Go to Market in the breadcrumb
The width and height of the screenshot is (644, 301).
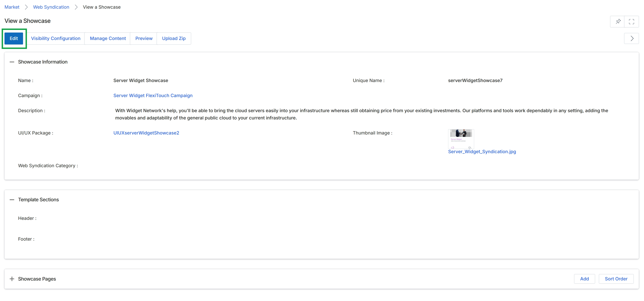click(x=12, y=7)
